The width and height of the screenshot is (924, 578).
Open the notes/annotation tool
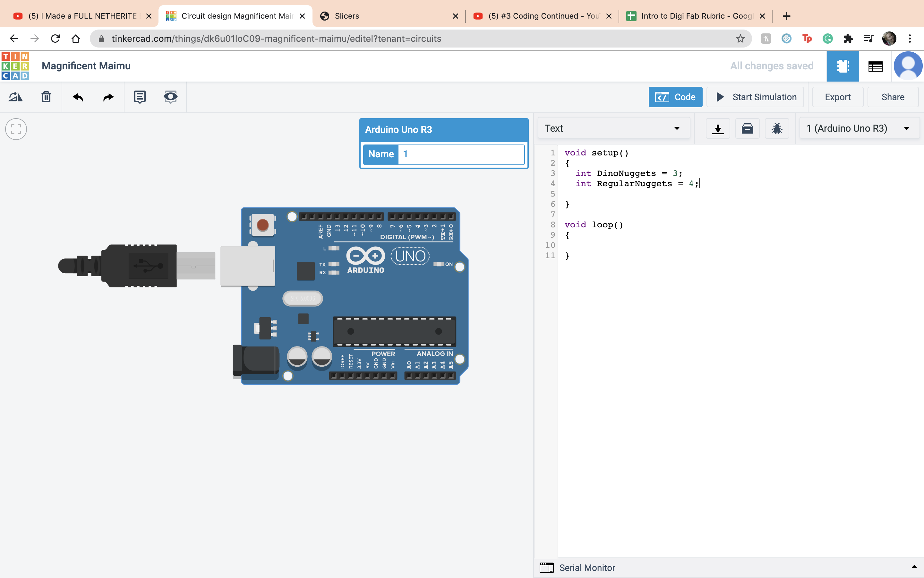tap(140, 97)
